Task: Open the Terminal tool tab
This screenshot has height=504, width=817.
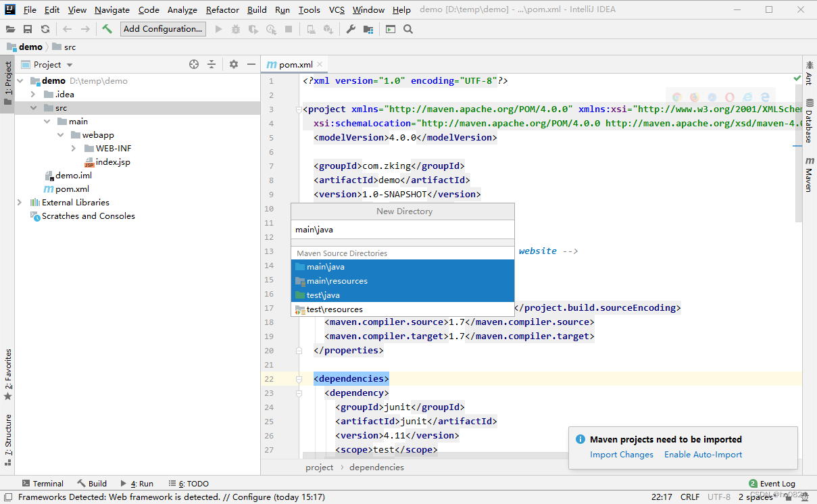Action: click(43, 484)
